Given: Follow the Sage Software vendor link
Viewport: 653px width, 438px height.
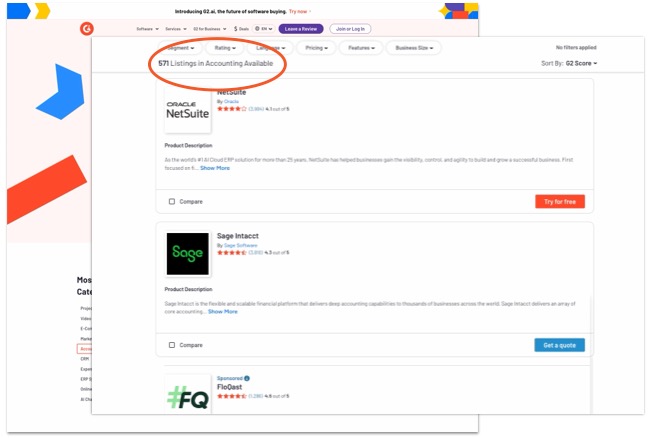Looking at the screenshot, I should click(x=240, y=245).
